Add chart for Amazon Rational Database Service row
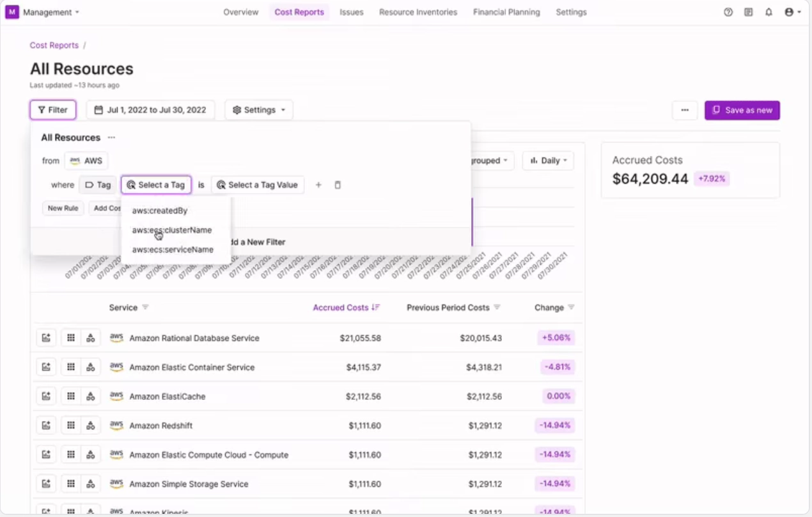Image resolution: width=812 pixels, height=517 pixels. [x=46, y=338]
